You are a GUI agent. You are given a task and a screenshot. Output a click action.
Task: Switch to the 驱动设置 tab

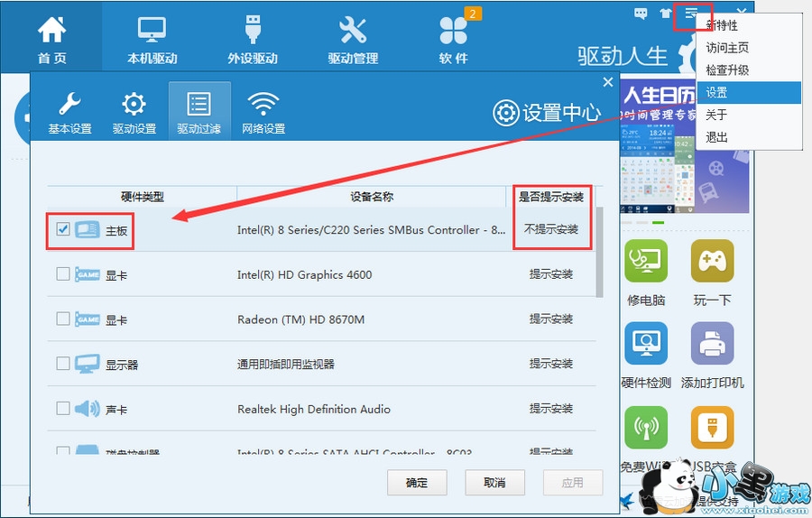(x=134, y=112)
